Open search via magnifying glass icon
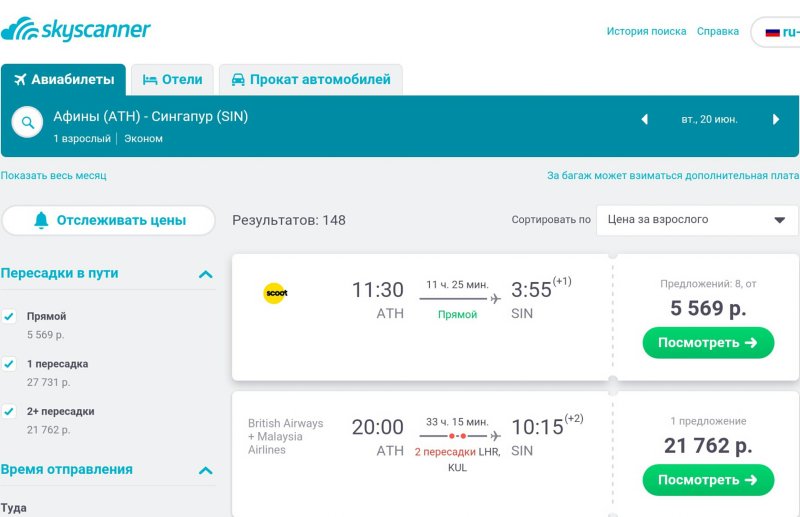Screen dimensions: 800x517 tap(27, 122)
